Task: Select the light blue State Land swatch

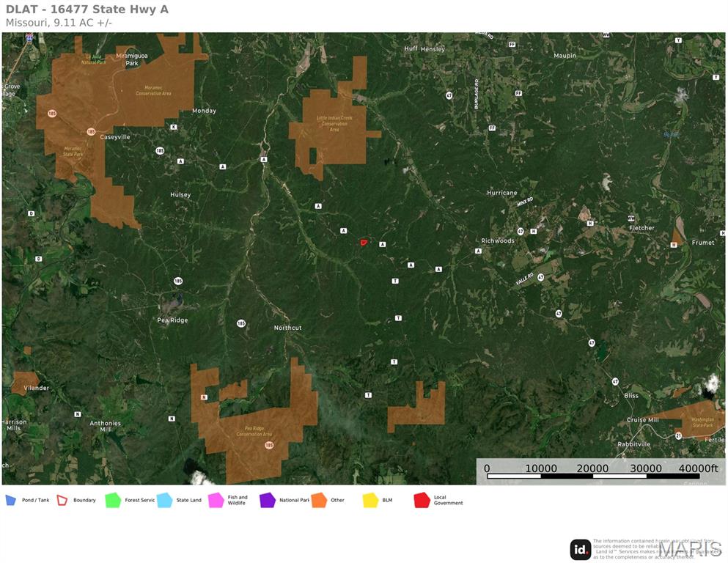Action: coord(164,500)
